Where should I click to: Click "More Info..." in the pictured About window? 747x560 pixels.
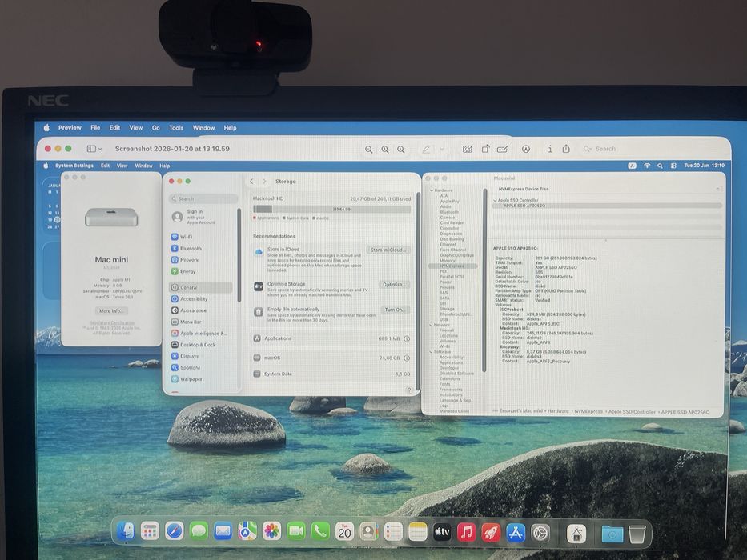[x=111, y=310]
